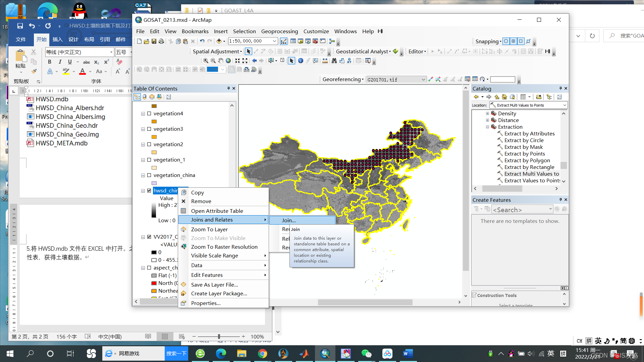
Task: Open the map scale dropdown
Action: coord(274,41)
